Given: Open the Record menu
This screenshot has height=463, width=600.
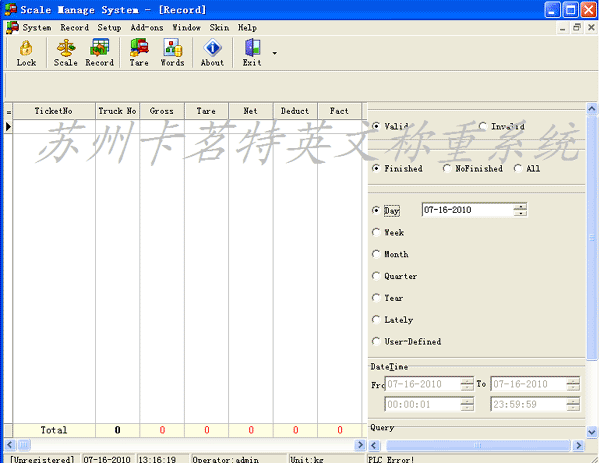Looking at the screenshot, I should (74, 28).
